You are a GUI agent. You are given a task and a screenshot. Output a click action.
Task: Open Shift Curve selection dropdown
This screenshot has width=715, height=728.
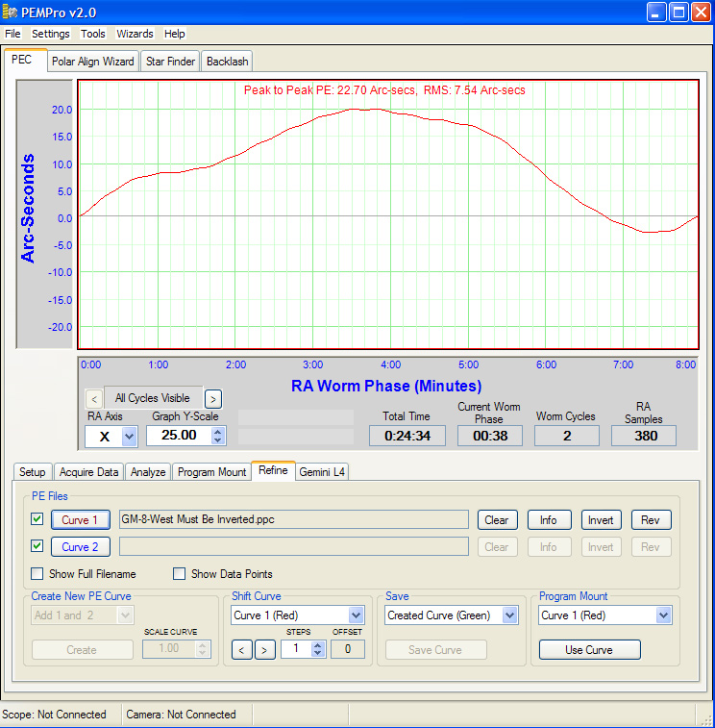click(x=356, y=615)
